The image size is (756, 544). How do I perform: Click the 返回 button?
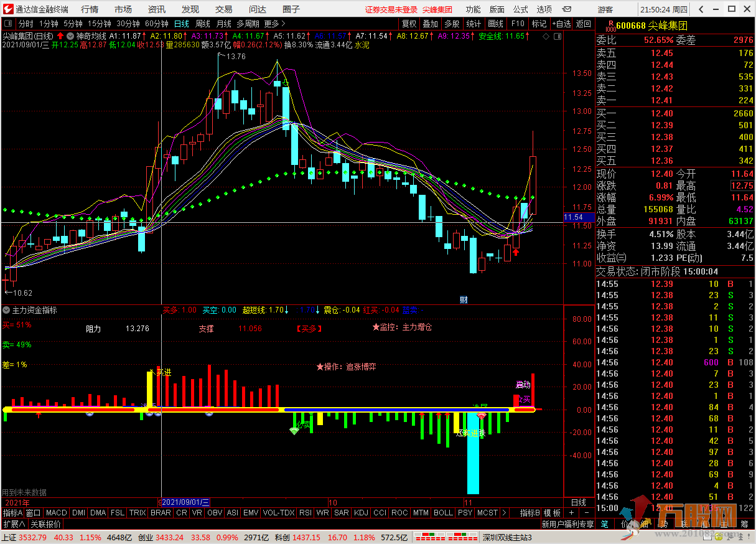584,24
